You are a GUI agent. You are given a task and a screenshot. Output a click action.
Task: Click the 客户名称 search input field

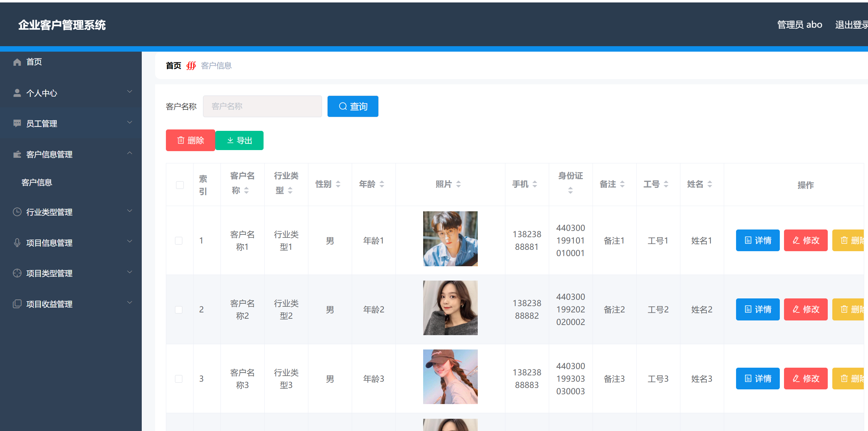coord(262,106)
